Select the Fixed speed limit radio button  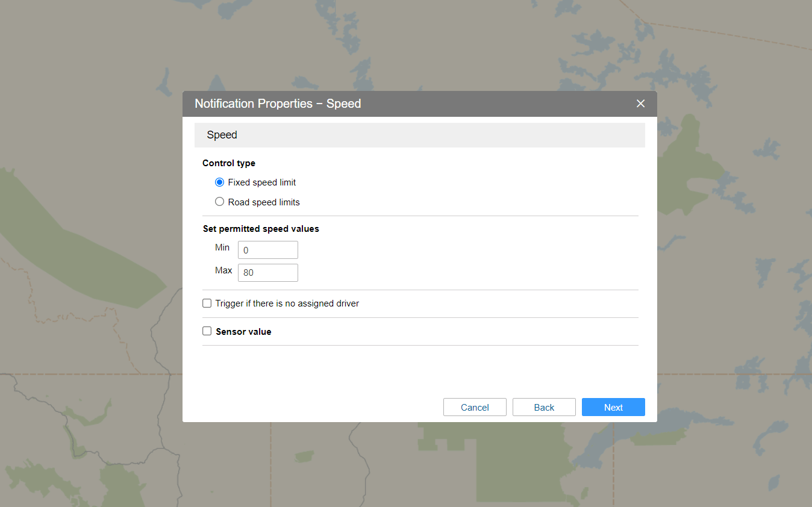click(x=219, y=182)
